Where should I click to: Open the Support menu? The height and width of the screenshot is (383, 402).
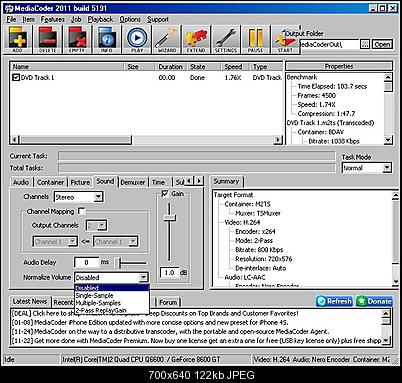coord(158,20)
